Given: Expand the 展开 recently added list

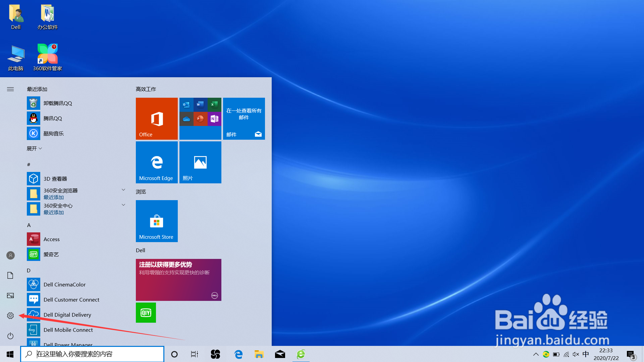Looking at the screenshot, I should point(34,148).
